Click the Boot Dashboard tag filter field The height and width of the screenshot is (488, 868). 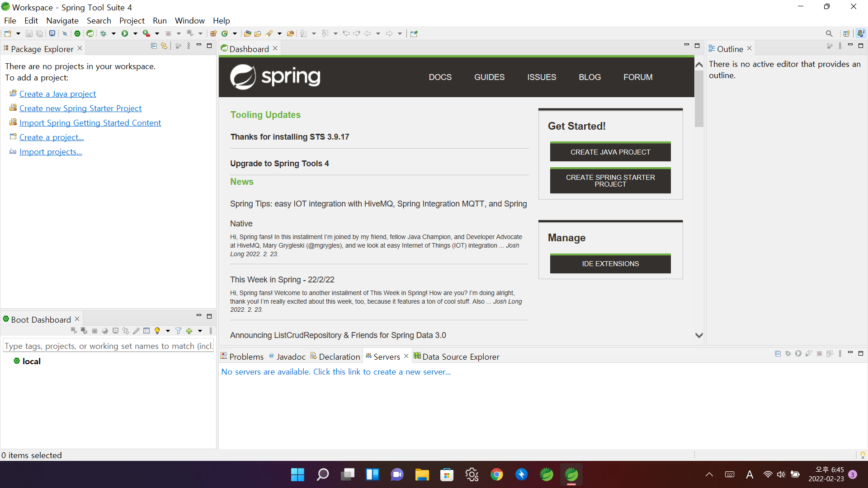(x=108, y=346)
